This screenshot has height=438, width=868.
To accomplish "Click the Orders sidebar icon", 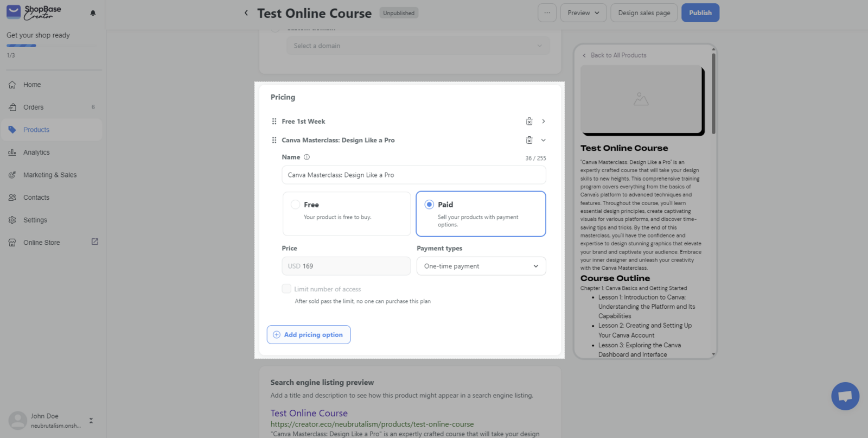I will pos(12,107).
